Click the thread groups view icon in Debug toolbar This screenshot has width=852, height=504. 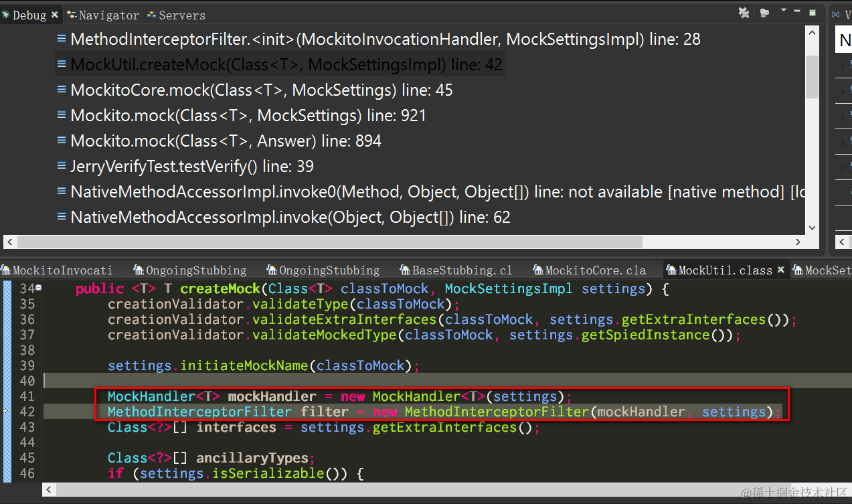[764, 13]
